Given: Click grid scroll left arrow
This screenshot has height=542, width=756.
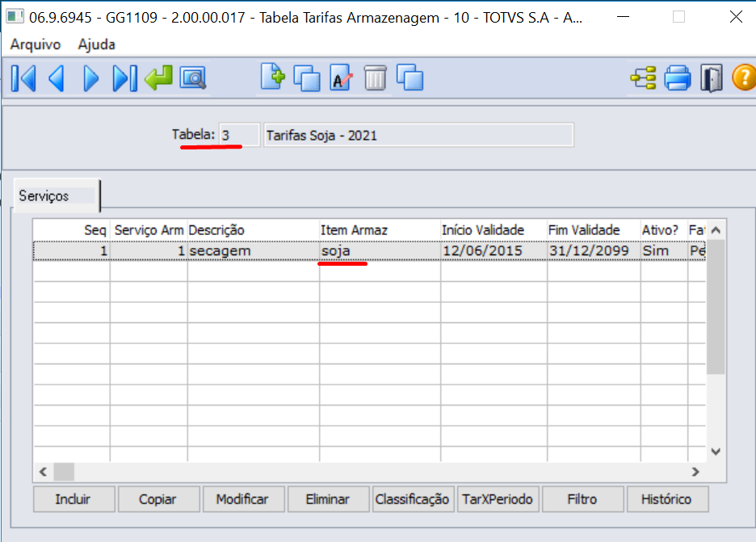Looking at the screenshot, I should coord(43,472).
